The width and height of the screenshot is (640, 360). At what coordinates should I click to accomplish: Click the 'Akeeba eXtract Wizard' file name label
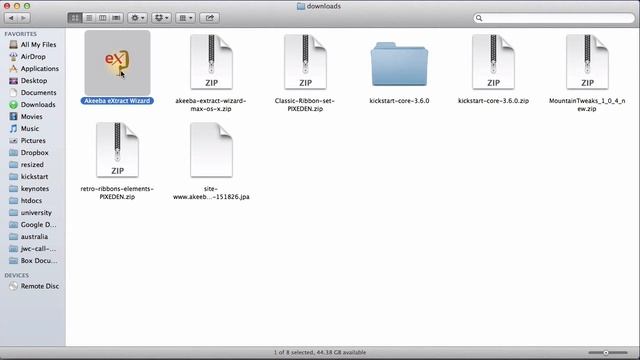click(117, 101)
